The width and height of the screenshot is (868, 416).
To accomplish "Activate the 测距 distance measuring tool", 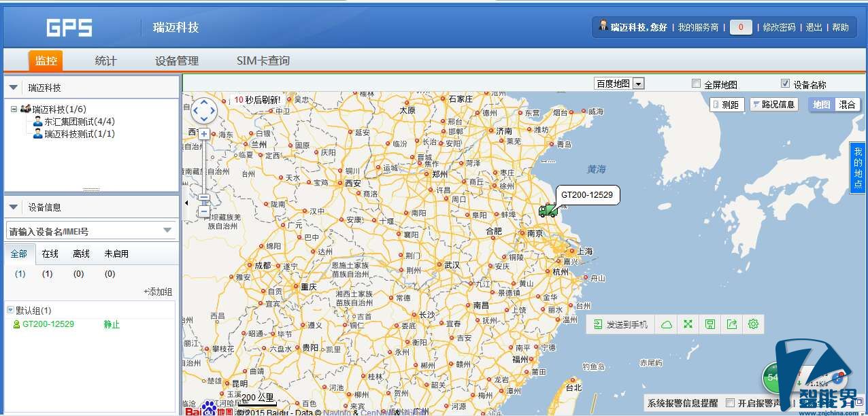I will 727,105.
